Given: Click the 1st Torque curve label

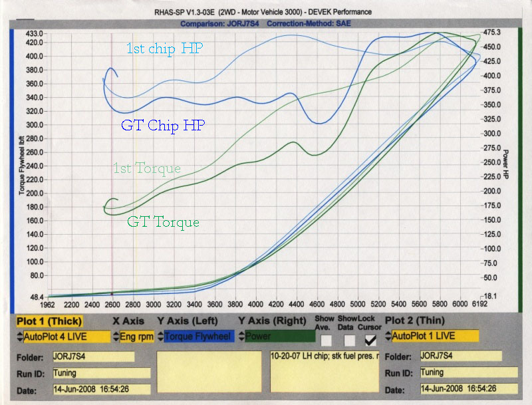Looking at the screenshot, I should tap(146, 168).
